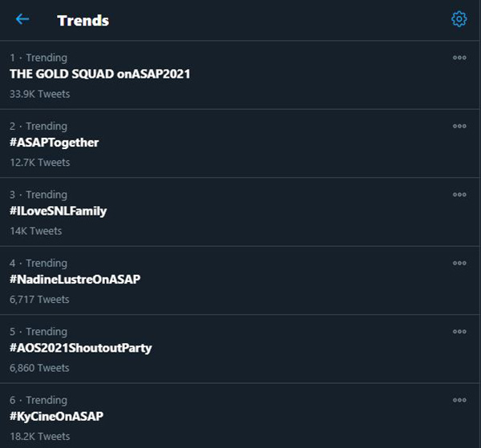This screenshot has height=448, width=481.
Task: Open the #KyCineOnASAP hashtag
Action: pos(56,417)
